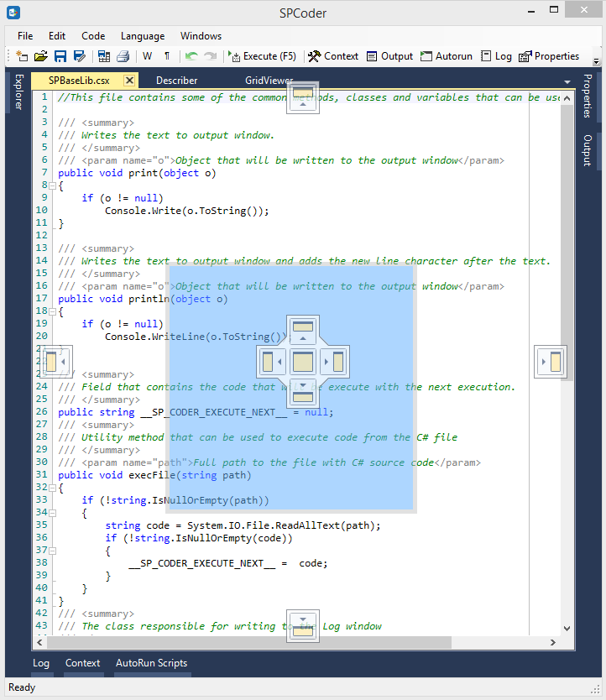
Task: Print the document using printer icon
Action: click(x=123, y=56)
